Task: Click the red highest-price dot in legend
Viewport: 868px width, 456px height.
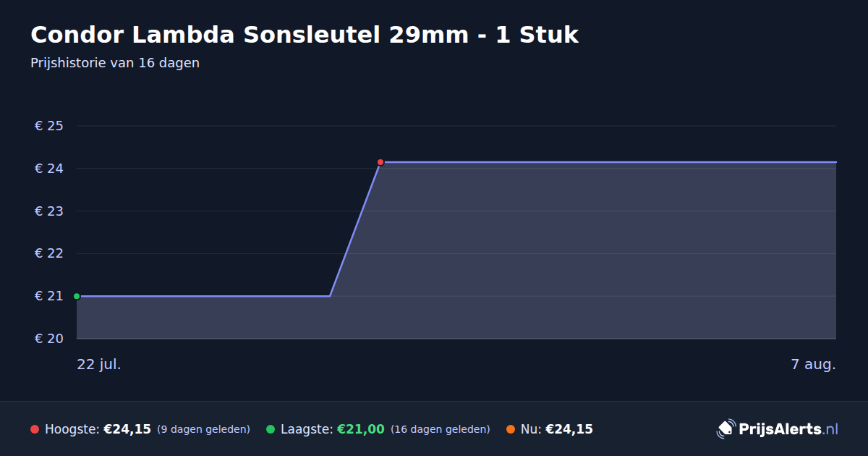Action: coord(35,429)
